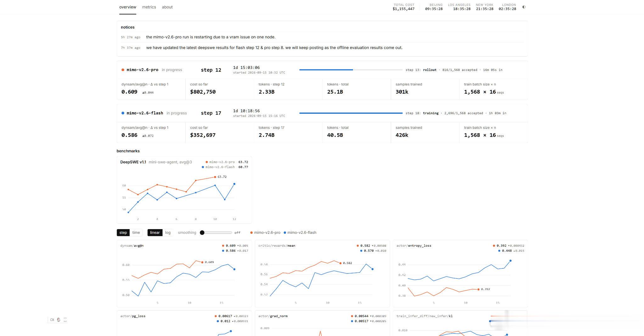Click the mimo-v2.6-flash run name in its card header
The height and width of the screenshot is (336, 644).
coord(145,113)
